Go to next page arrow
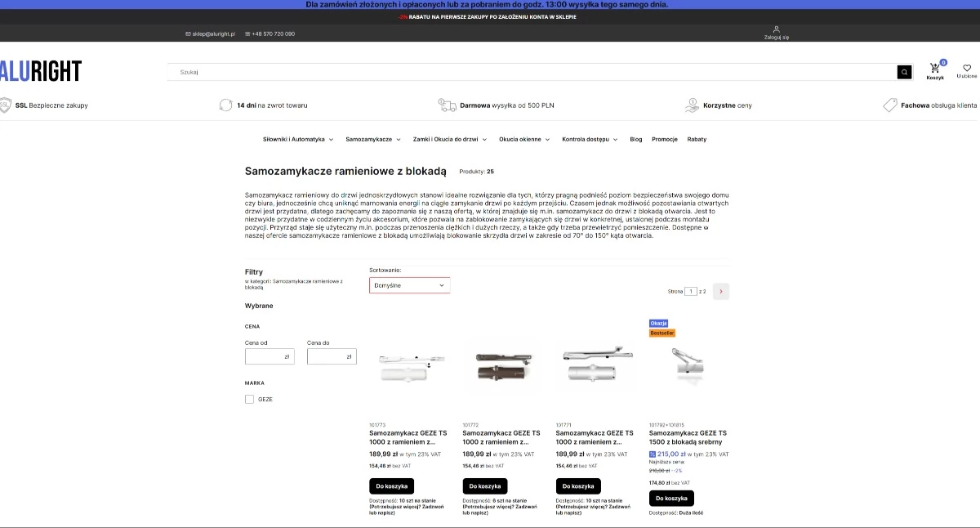This screenshot has width=980, height=528. tap(721, 291)
